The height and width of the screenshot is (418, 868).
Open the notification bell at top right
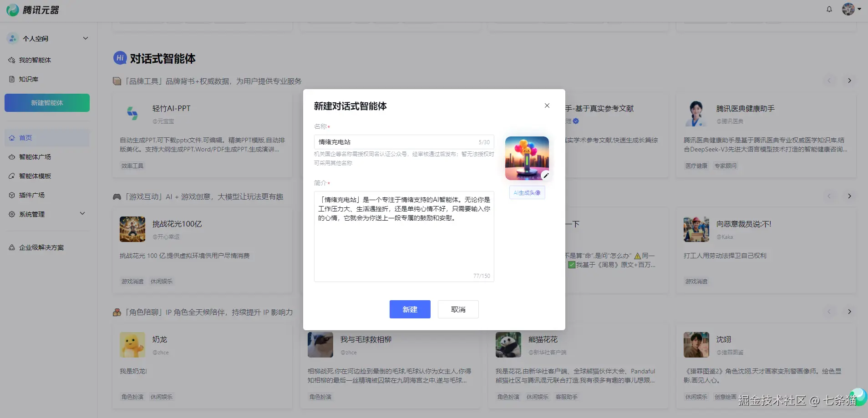pyautogui.click(x=828, y=9)
